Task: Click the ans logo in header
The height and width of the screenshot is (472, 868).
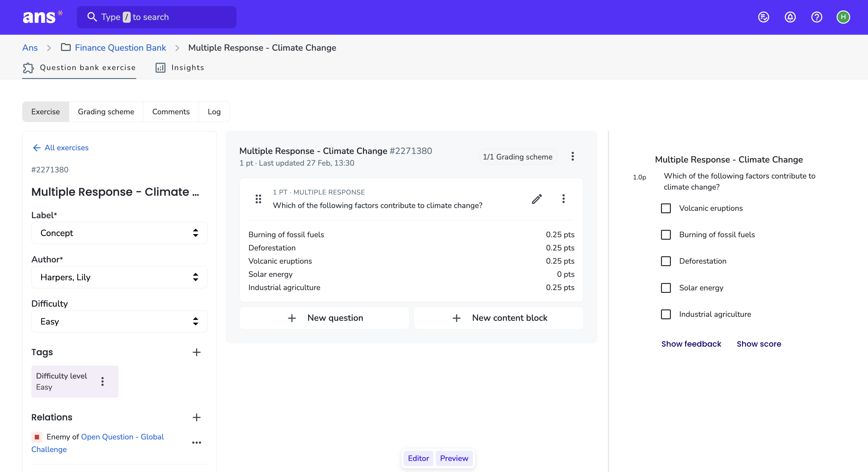Action: pyautogui.click(x=42, y=17)
